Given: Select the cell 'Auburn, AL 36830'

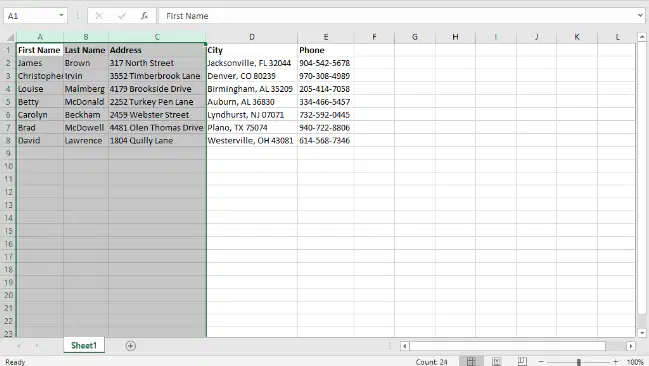Looking at the screenshot, I should pos(252,101).
